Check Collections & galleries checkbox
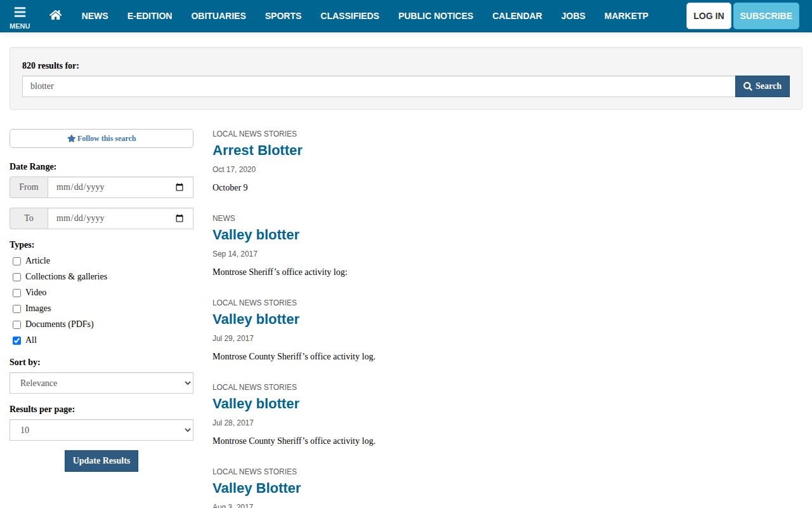This screenshot has width=812, height=508. coord(17,277)
